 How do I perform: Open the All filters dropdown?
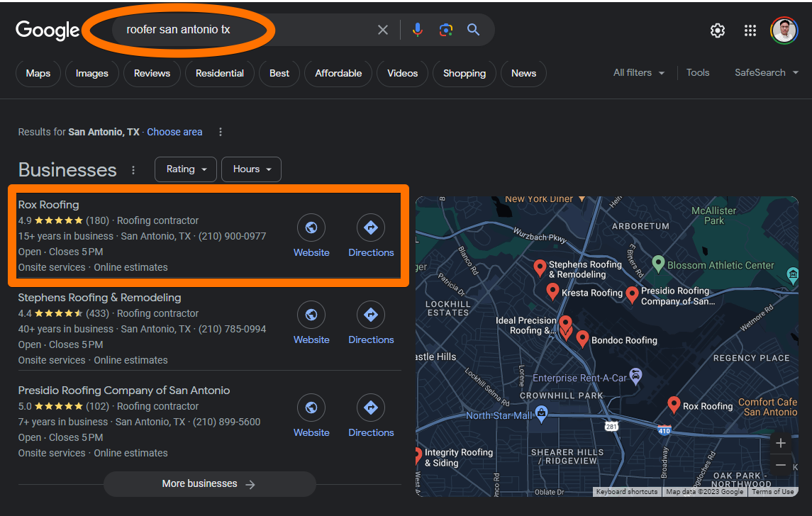click(x=639, y=73)
